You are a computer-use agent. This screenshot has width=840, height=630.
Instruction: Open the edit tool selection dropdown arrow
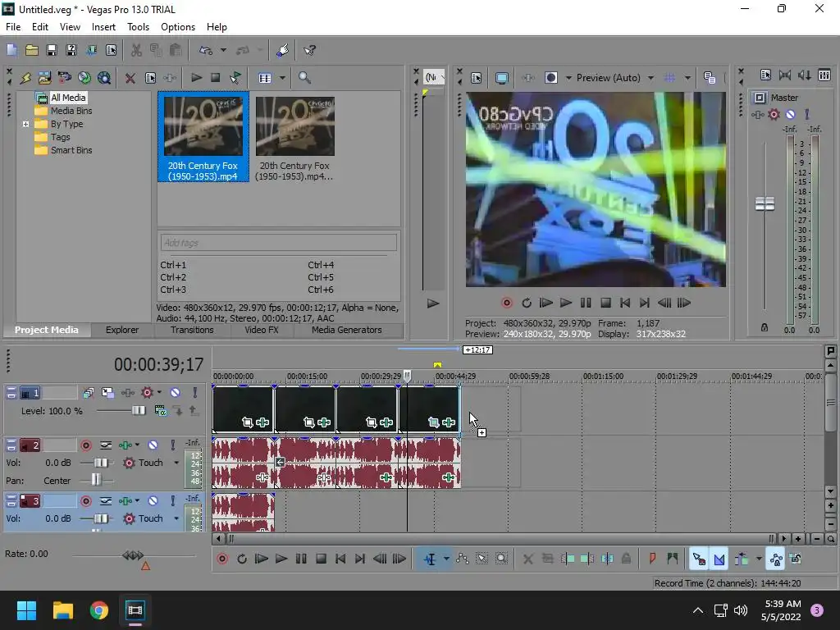446,559
